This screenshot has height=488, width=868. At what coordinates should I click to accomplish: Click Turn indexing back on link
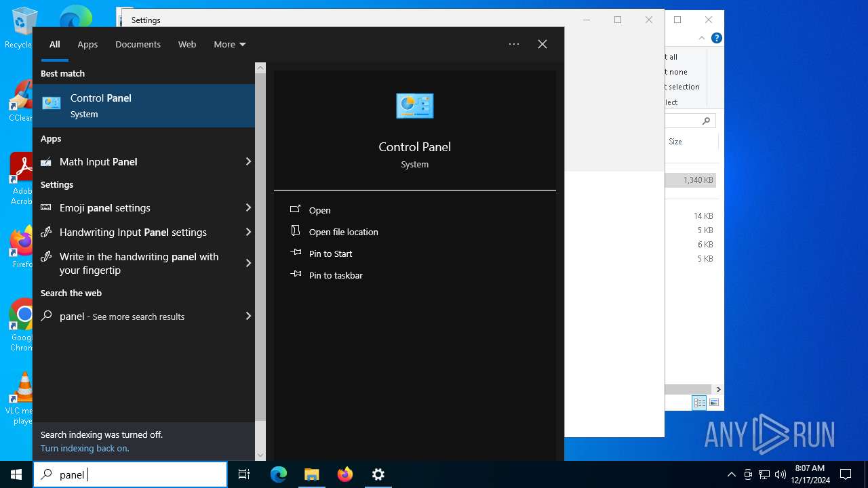click(x=85, y=448)
